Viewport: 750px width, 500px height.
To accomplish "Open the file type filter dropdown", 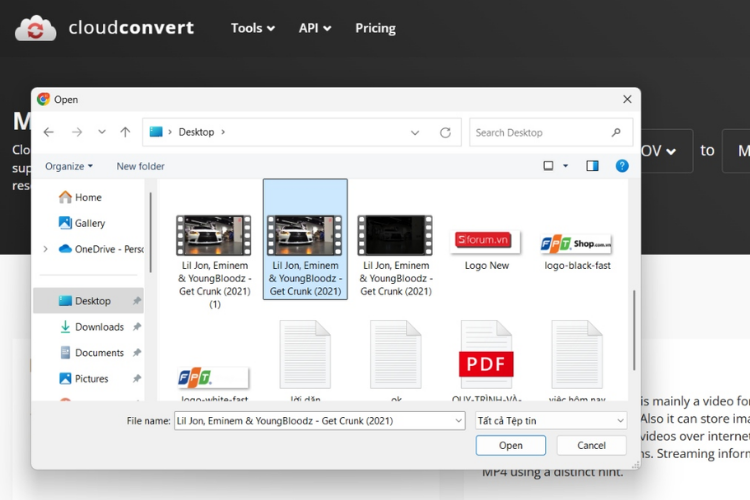I will 551,421.
